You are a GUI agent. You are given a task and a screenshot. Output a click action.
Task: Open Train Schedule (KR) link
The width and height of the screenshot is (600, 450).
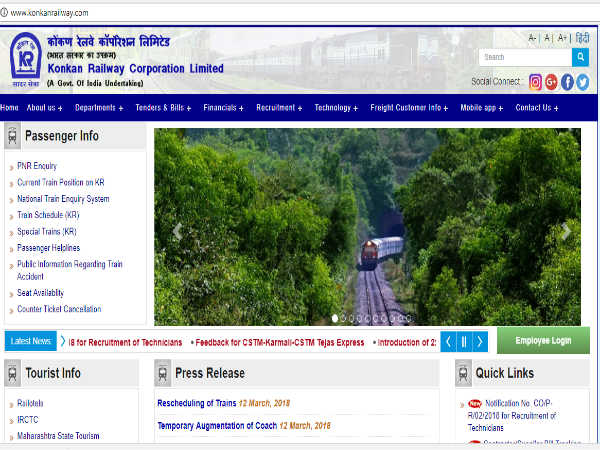(x=48, y=215)
